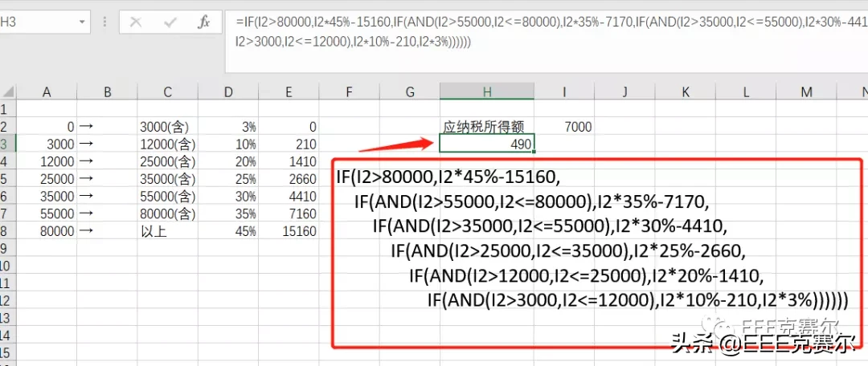Select row 4 header
The height and width of the screenshot is (366, 868).
point(7,161)
